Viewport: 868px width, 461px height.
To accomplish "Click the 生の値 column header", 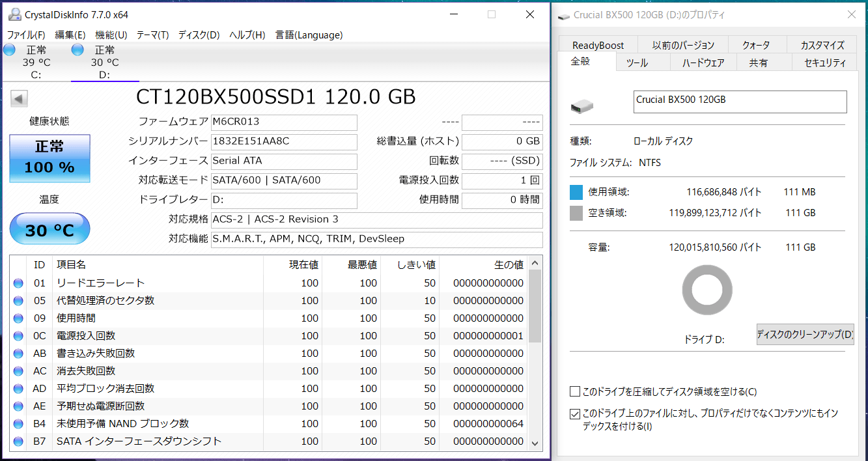I will (483, 264).
